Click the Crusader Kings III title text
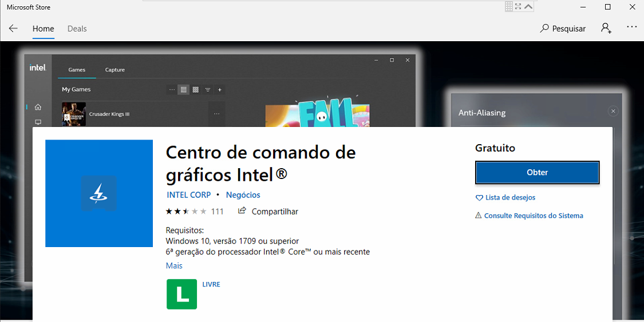Viewport: 644px width, 322px height. tap(109, 114)
